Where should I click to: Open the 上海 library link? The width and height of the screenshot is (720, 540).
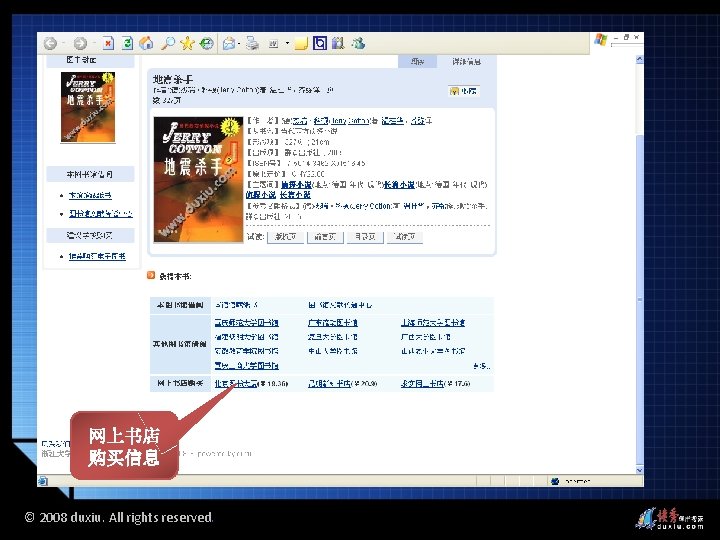pyautogui.click(x=433, y=323)
